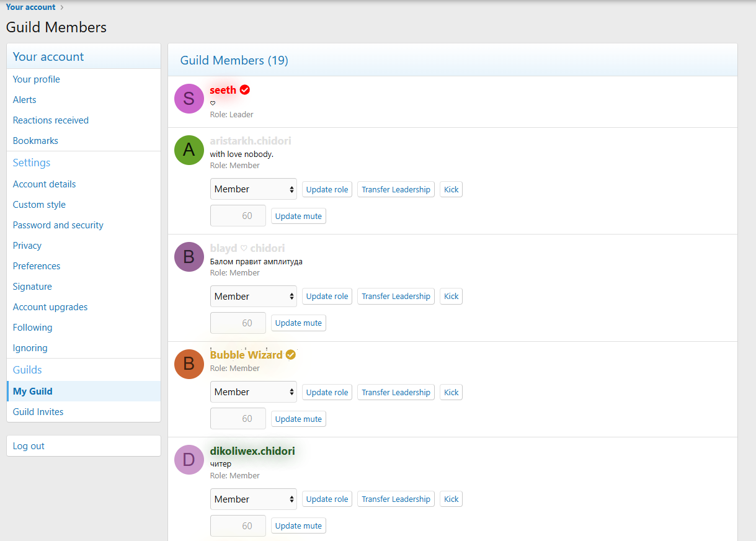Focus mute duration field for aristarkh.chidori

(x=238, y=216)
